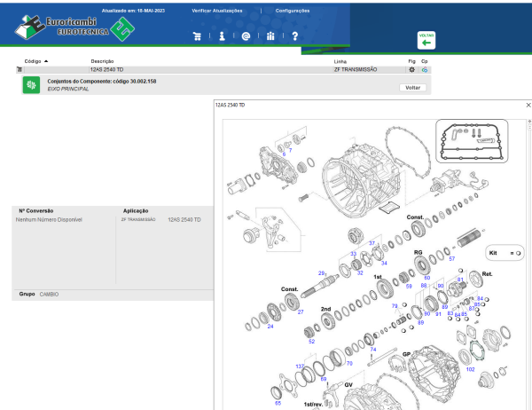Open the shopping cart icon in header

pos(197,36)
